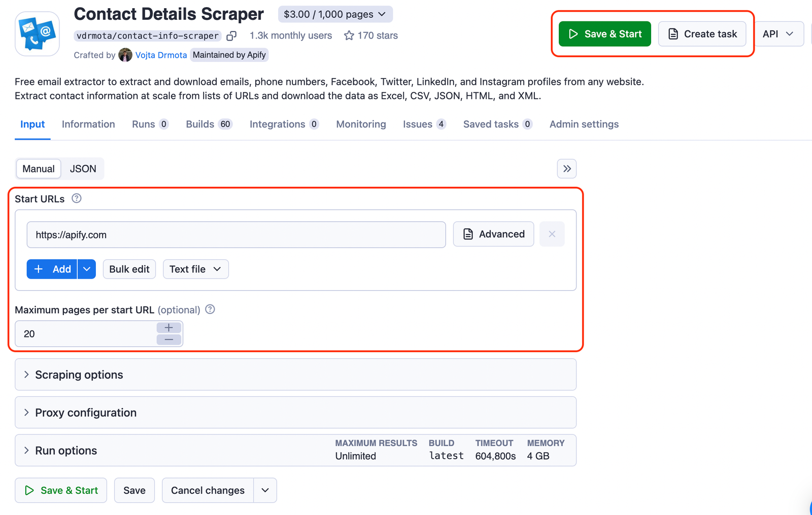
Task: Click the copy icon next to vdrmota/contact-info-scraper
Action: coord(231,36)
